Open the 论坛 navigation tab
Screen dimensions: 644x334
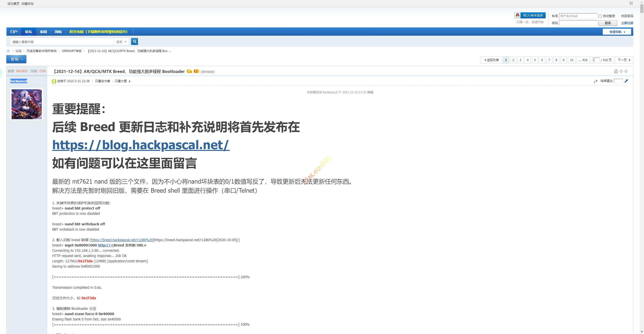[28, 32]
